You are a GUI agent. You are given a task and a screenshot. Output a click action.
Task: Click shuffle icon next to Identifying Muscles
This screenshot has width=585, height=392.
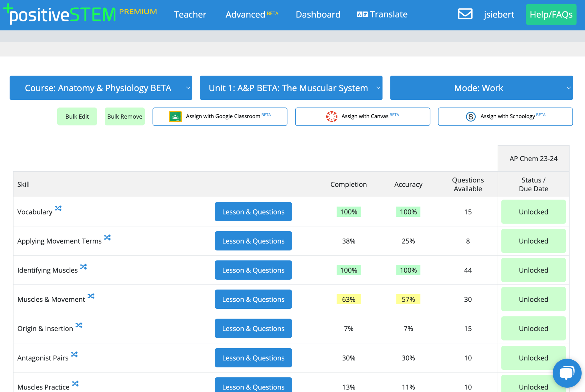(x=83, y=267)
